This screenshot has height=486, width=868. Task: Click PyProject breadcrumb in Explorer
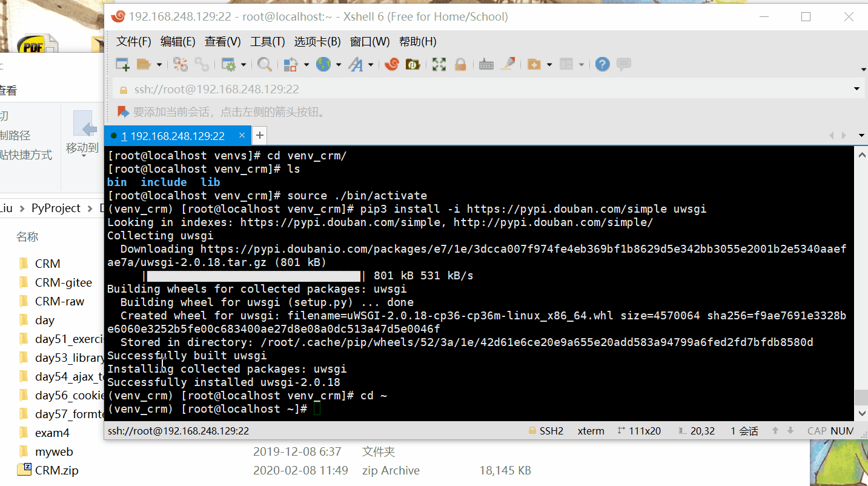(x=56, y=208)
